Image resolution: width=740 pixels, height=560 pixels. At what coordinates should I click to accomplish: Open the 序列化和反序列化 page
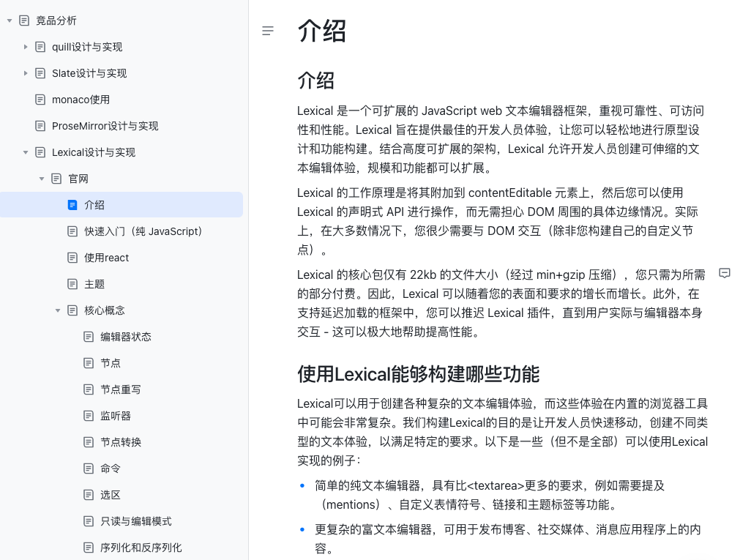click(x=141, y=548)
